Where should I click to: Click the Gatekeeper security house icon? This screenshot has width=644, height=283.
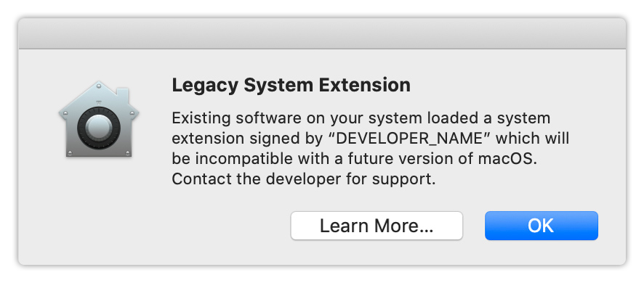99,119
